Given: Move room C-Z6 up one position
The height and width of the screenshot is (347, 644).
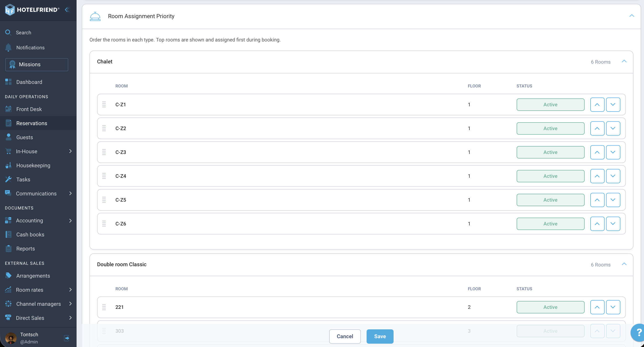Looking at the screenshot, I should (597, 224).
